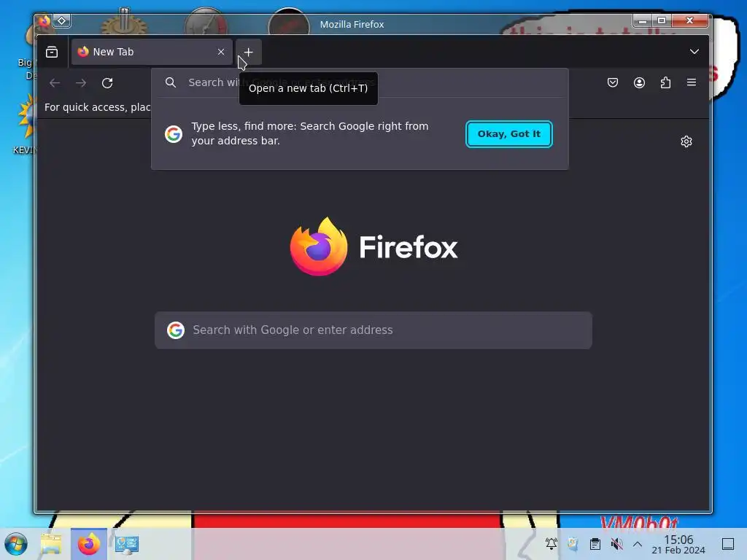
Task: Close the Mozilla Firefox window
Action: [x=690, y=20]
